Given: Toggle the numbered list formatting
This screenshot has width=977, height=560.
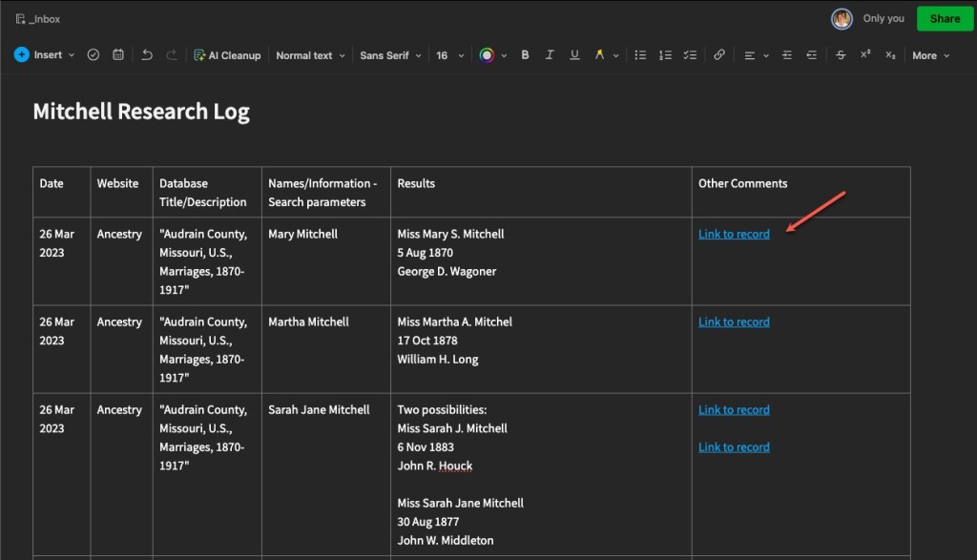Looking at the screenshot, I should click(x=666, y=55).
